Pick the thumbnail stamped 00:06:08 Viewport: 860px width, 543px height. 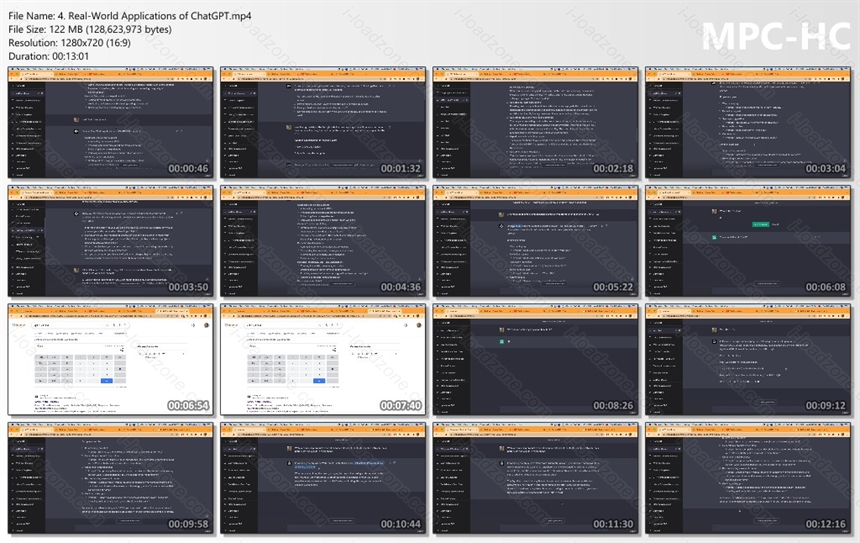pyautogui.click(x=748, y=241)
